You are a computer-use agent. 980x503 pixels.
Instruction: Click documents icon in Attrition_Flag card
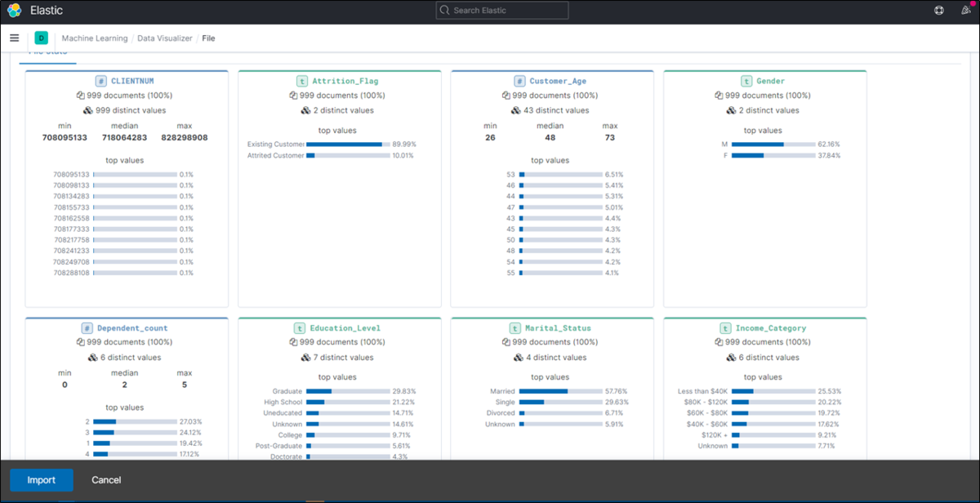point(293,96)
